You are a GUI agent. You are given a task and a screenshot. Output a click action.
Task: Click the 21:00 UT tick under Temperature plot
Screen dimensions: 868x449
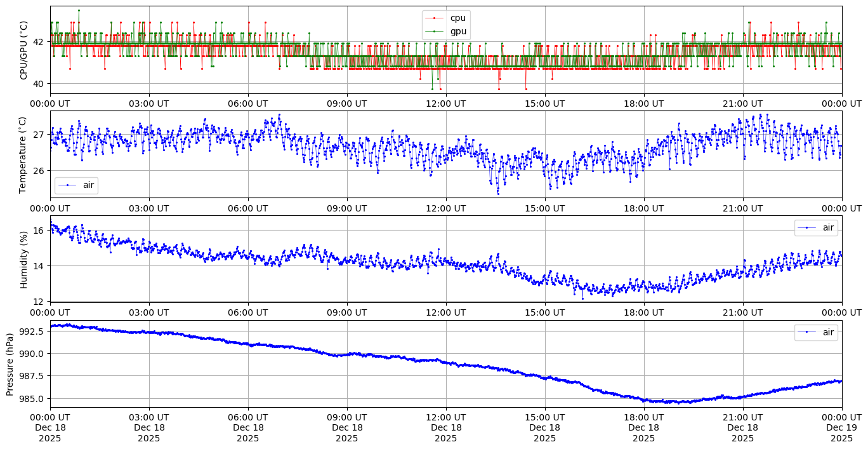click(x=742, y=208)
